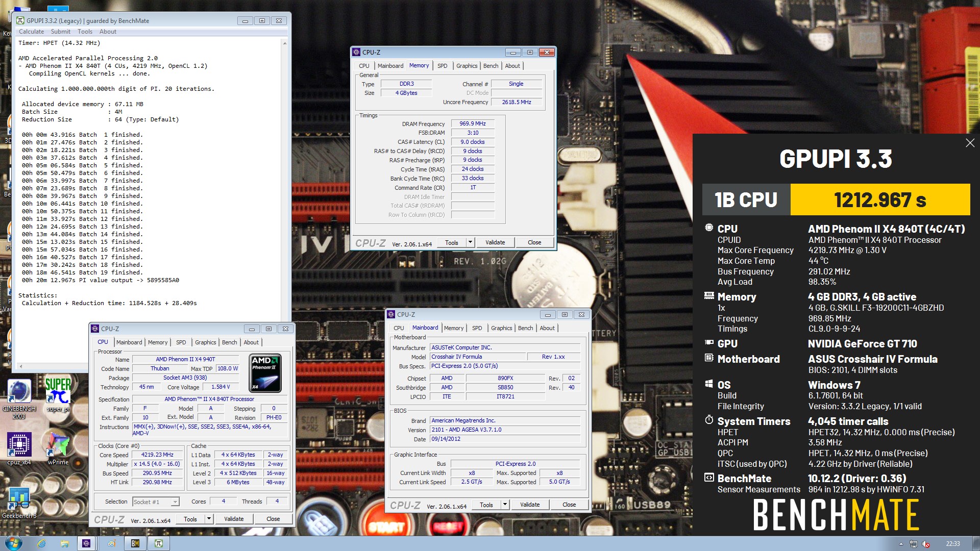Open Mainboard tab in bottom-left CPU-Z window

pos(129,342)
